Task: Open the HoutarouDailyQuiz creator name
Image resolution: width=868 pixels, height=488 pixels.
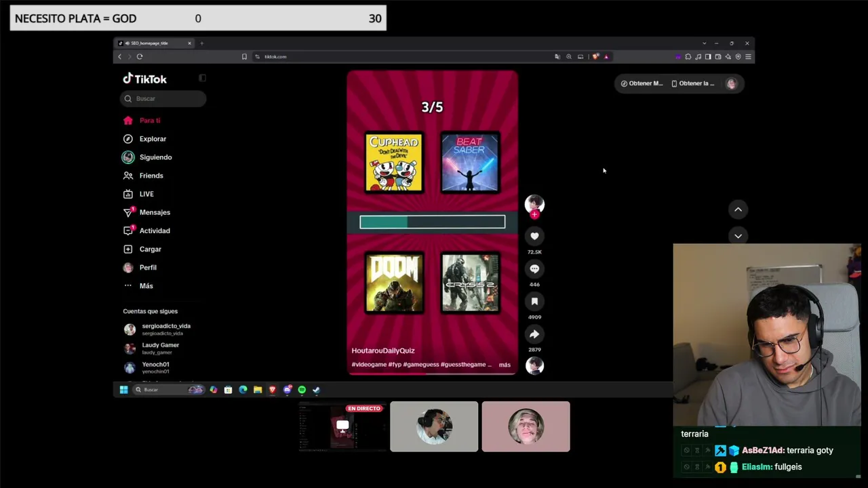Action: pyautogui.click(x=383, y=350)
